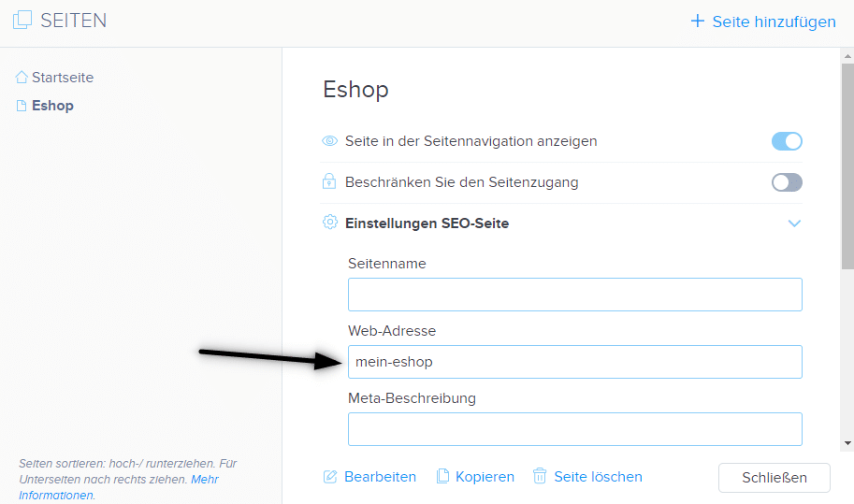Click the Startseite home icon
Image resolution: width=854 pixels, height=504 pixels.
[x=22, y=78]
